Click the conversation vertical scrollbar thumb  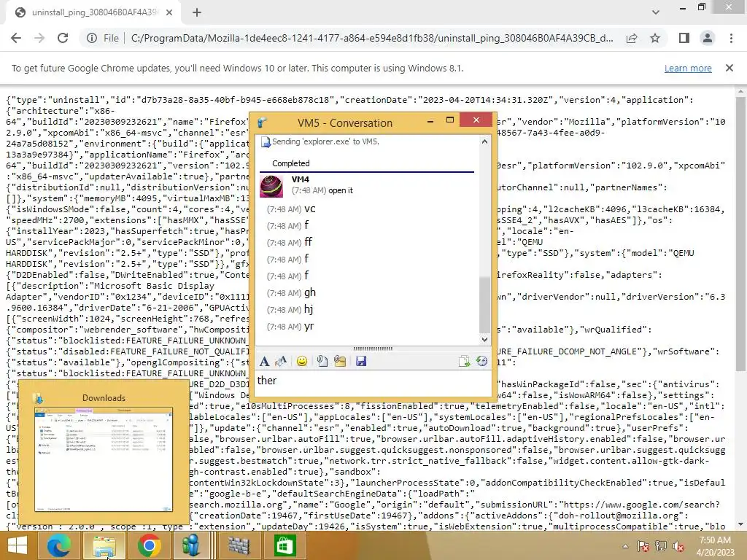tap(484, 305)
